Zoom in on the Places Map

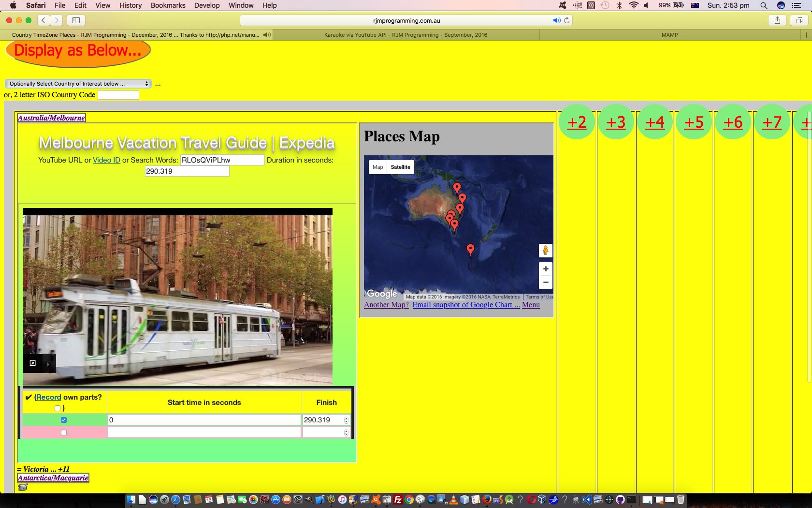[546, 269]
